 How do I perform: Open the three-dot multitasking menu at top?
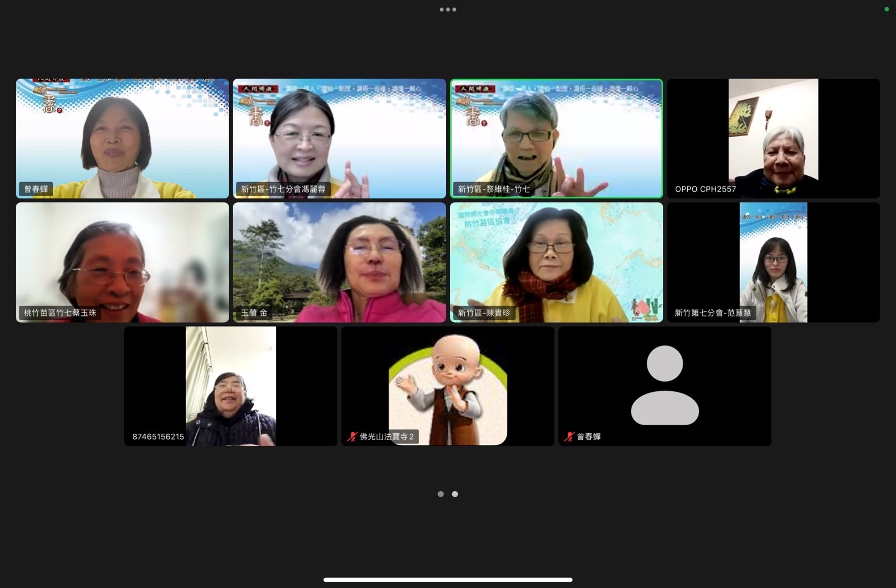(x=448, y=10)
